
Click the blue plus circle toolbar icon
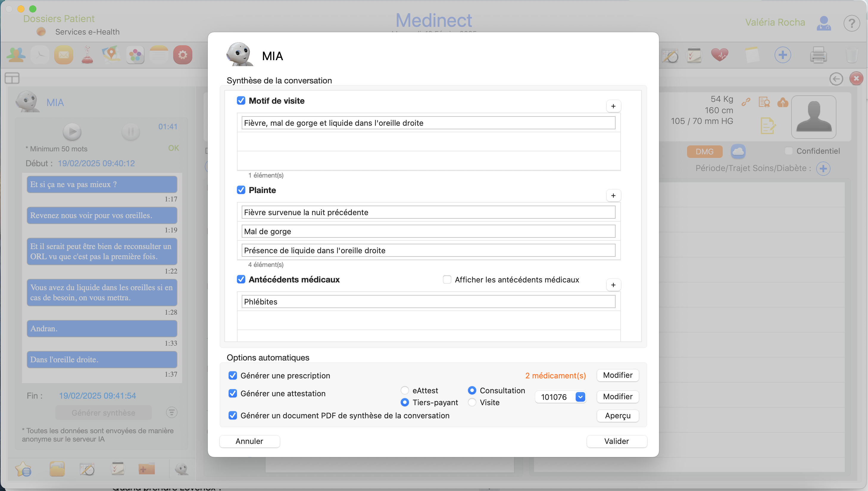782,55
